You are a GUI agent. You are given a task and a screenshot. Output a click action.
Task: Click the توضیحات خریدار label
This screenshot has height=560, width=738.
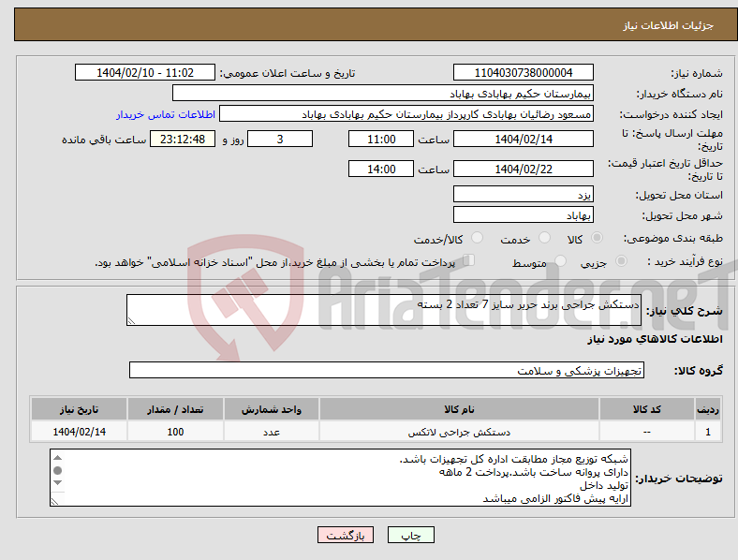679,479
